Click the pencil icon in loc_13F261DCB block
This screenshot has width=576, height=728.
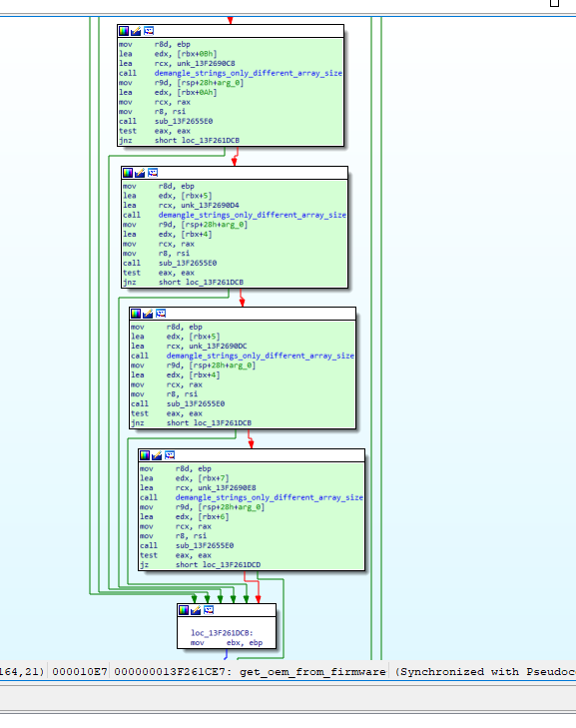[x=196, y=610]
